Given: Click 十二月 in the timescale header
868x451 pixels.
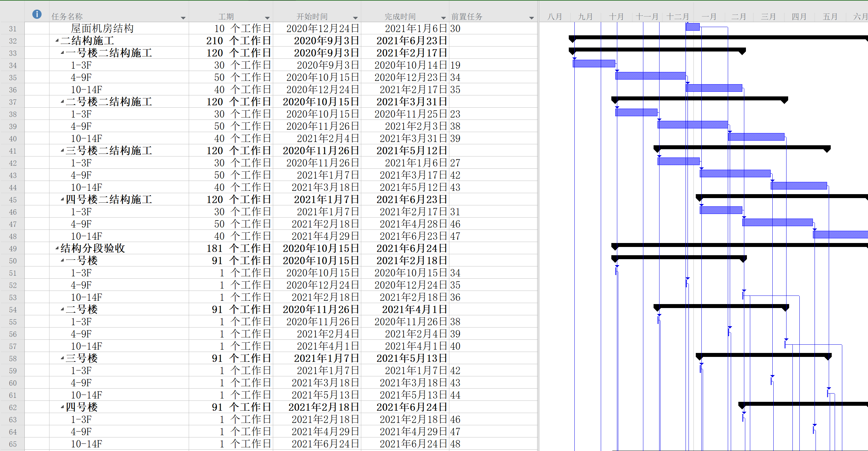Looking at the screenshot, I should 678,17.
